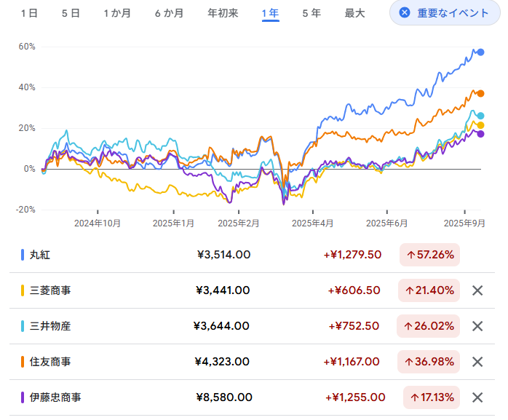Click the 2025年9月 axis label
Screen dimensions: 508x420
[464, 223]
